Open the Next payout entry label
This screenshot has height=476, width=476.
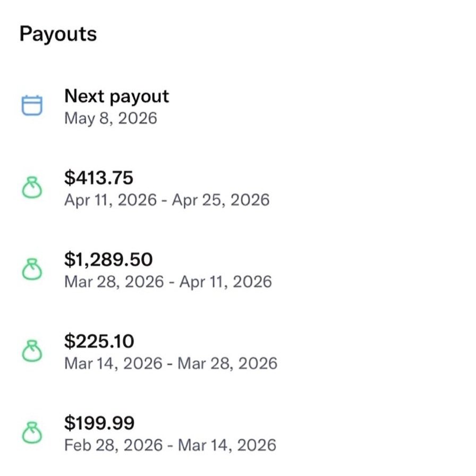point(116,96)
